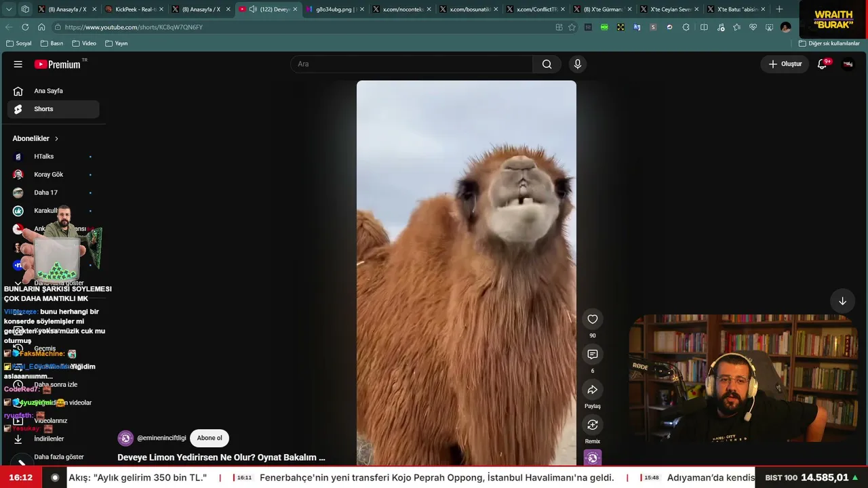Remix this Short
This screenshot has width=868, height=488.
tap(593, 425)
